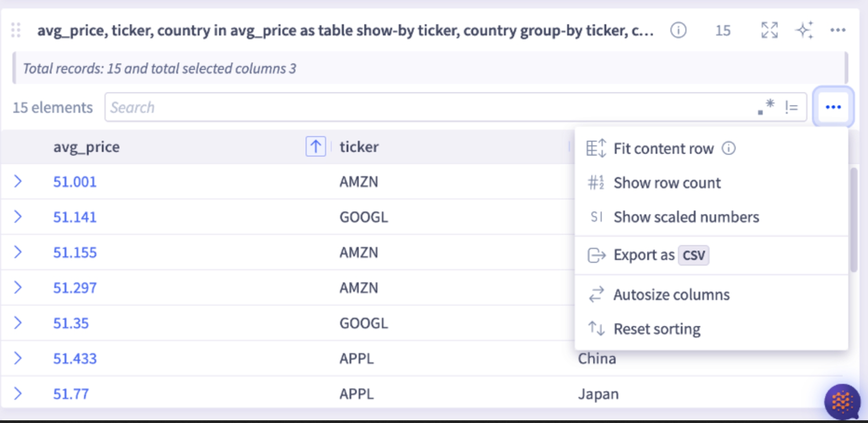
Task: Toggle Show scaled numbers option
Action: coord(686,217)
